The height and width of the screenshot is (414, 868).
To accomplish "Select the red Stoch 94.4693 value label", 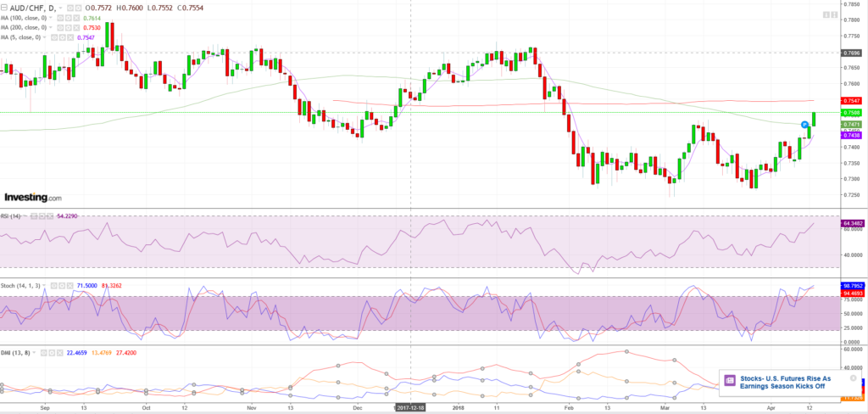I will (851, 293).
